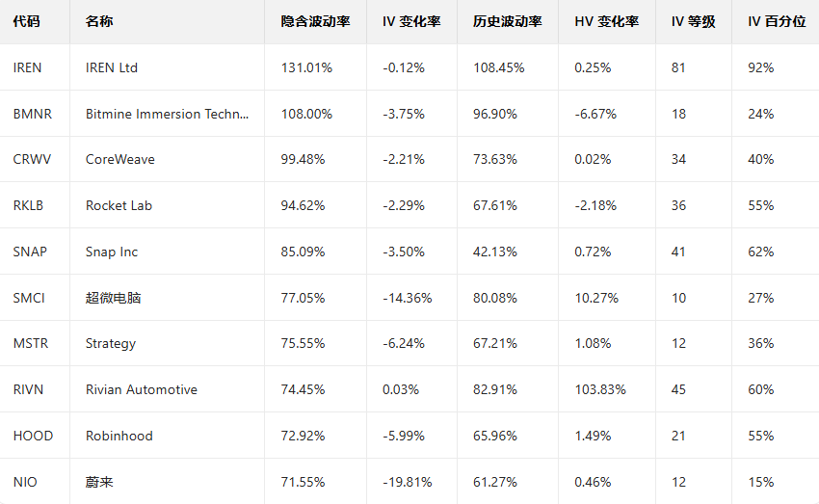Click the CoreWeave stock name

tap(119, 159)
